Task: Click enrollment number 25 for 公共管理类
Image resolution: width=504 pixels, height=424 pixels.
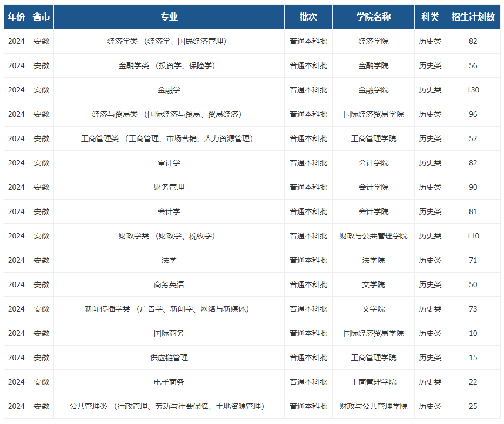Action: tap(473, 406)
